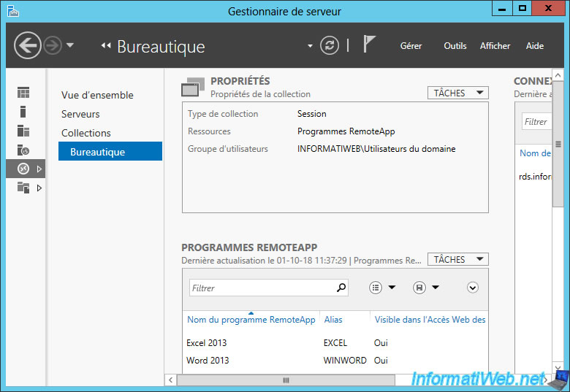The image size is (570, 392).
Task: Open the TÂCHES dropdown in Programmes RemoteApp
Action: tap(458, 260)
